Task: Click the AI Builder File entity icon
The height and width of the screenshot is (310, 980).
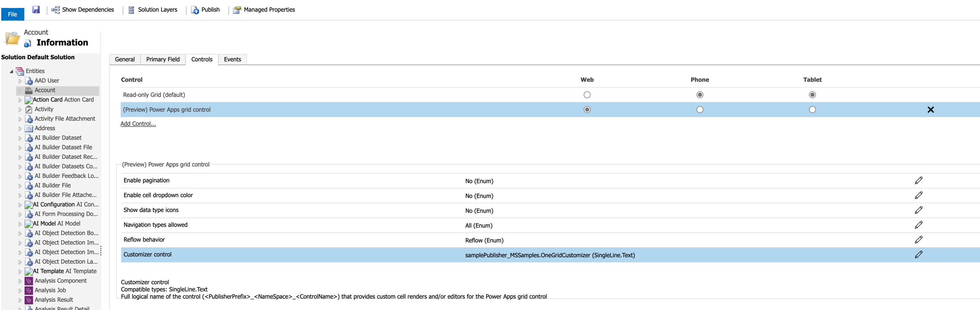Action: click(x=29, y=185)
